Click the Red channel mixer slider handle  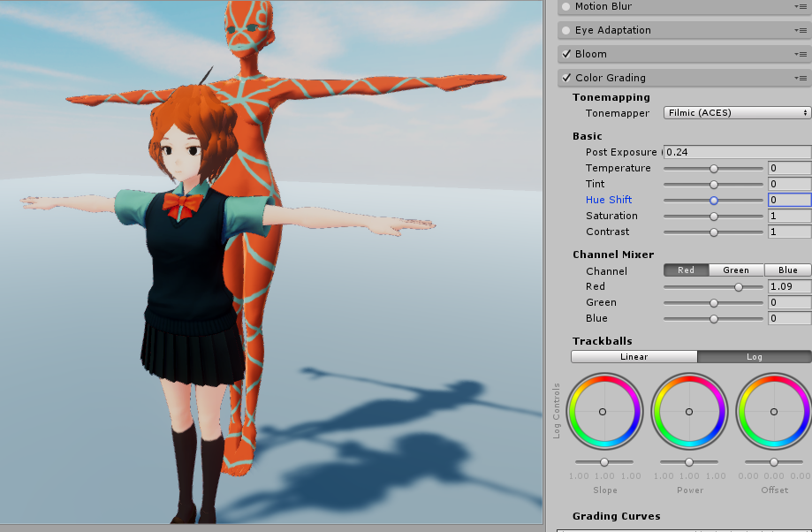click(739, 287)
